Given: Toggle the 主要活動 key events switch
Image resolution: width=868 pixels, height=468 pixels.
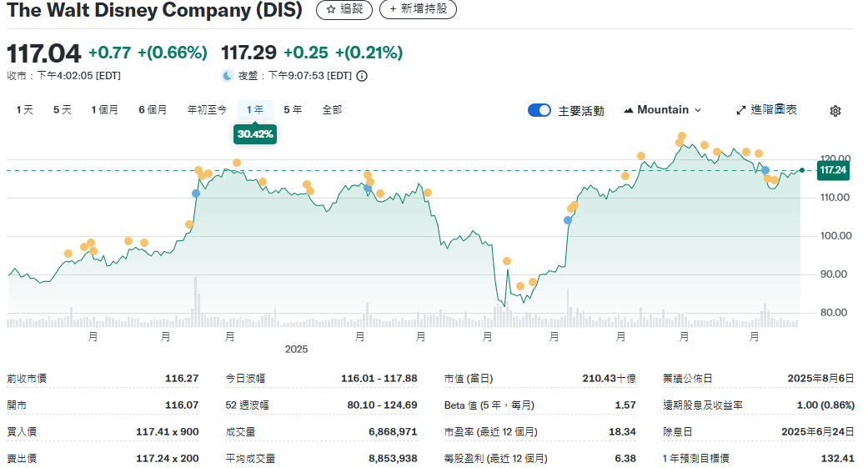Looking at the screenshot, I should pos(539,110).
